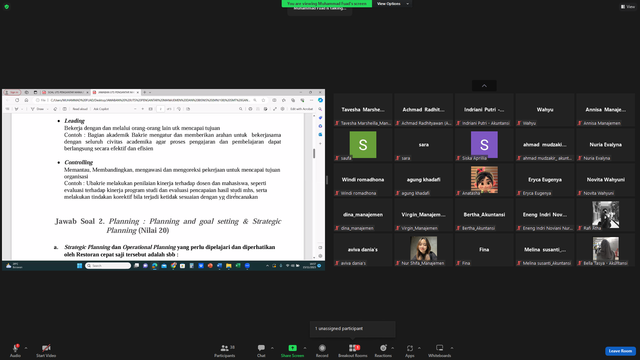Click the home icon in shared browser

point(26,100)
